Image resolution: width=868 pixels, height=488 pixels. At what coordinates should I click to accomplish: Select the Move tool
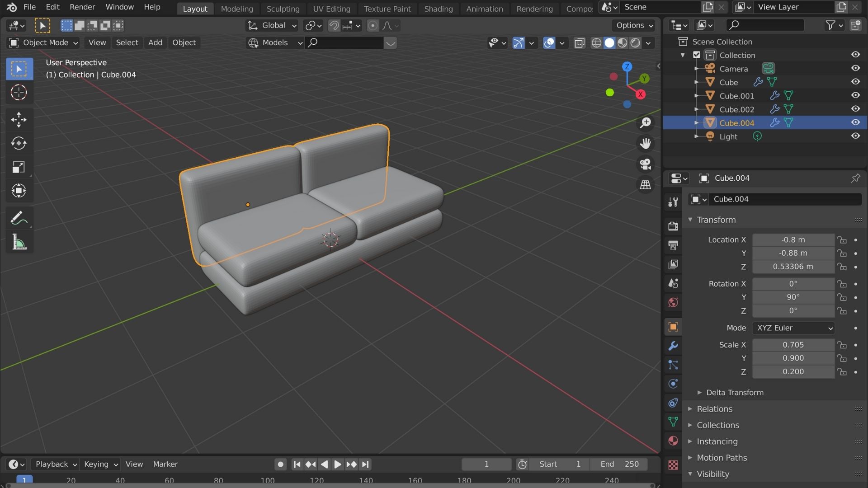tap(19, 120)
